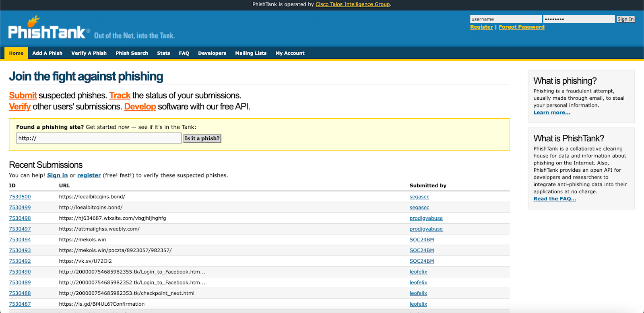Open submission ID 7530493
Image resolution: width=644 pixels, height=313 pixels.
(20, 250)
